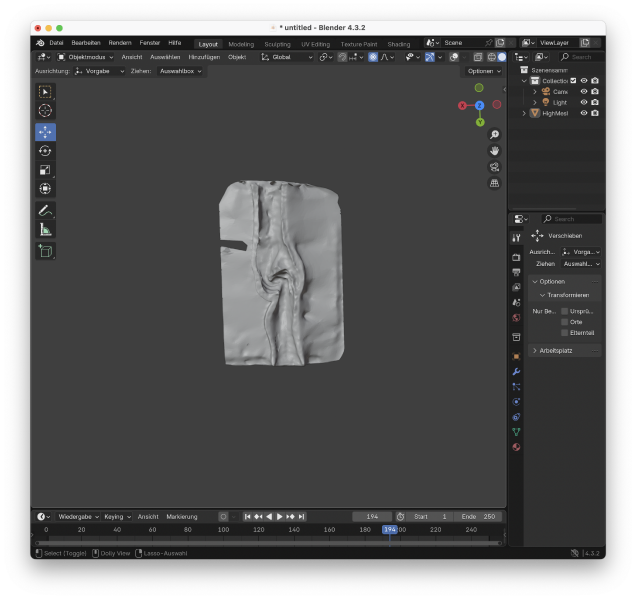Screen dimensions: 636x599
Task: Jump to the first frame
Action: click(247, 517)
